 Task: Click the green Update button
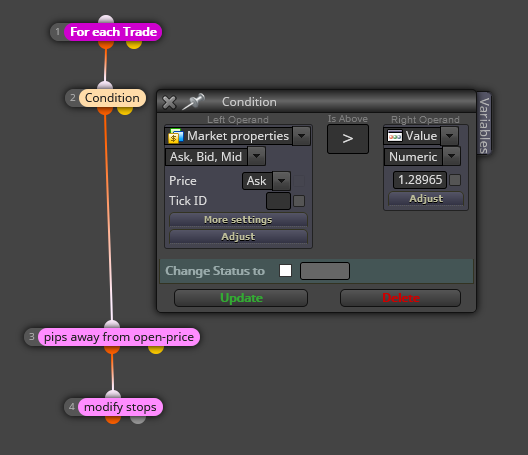pos(241,298)
